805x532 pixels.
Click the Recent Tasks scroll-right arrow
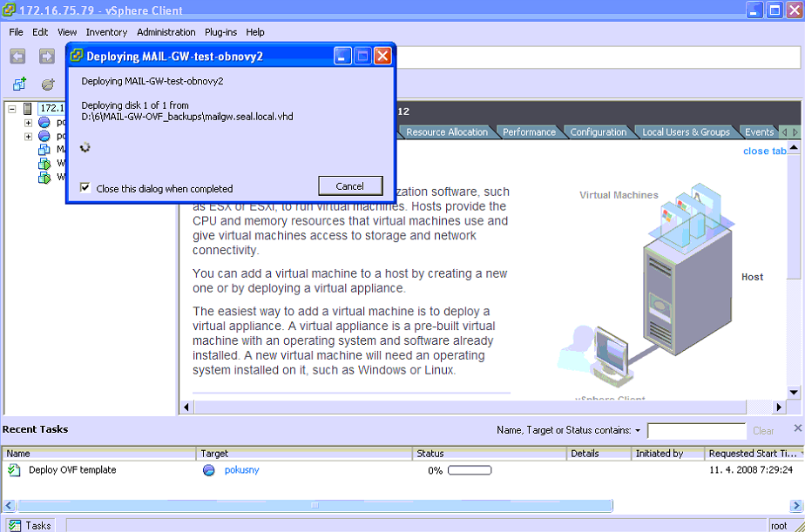pyautogui.click(x=795, y=506)
